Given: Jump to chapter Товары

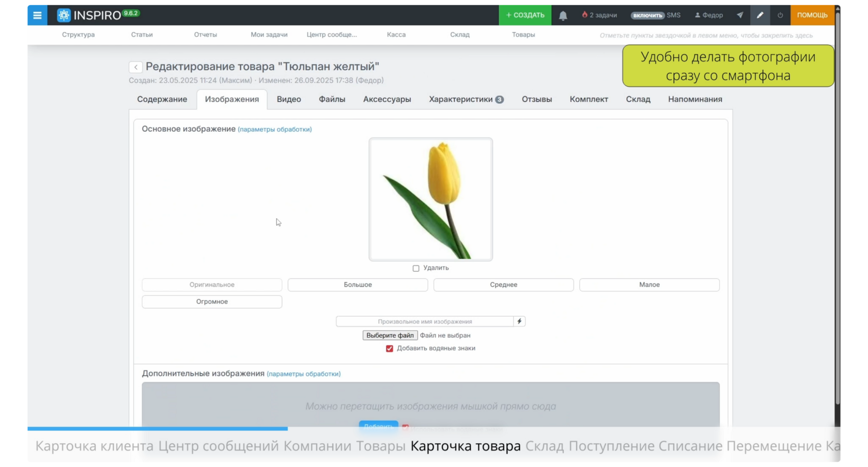Looking at the screenshot, I should (381, 446).
